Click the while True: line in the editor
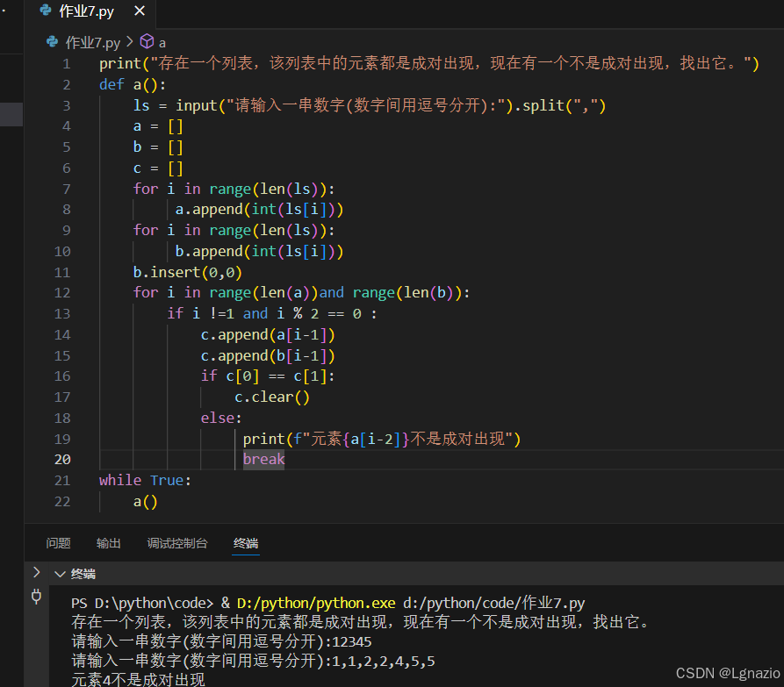Screen dimensions: 784x687 pyautogui.click(x=145, y=480)
